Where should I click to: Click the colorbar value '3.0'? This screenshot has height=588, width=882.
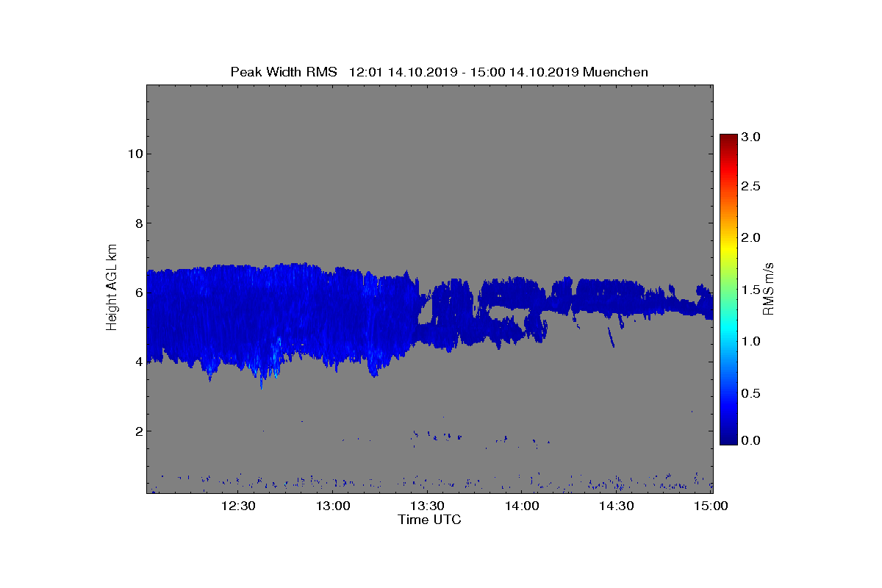click(751, 137)
